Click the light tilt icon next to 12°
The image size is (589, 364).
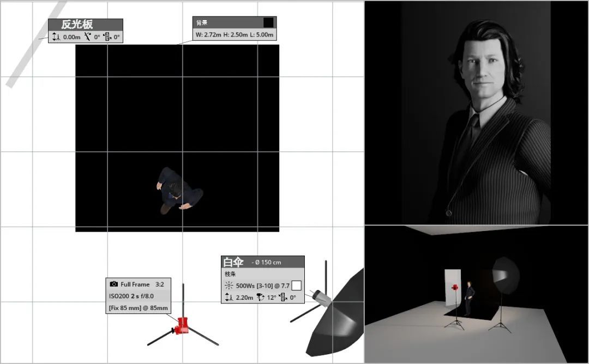click(x=260, y=298)
